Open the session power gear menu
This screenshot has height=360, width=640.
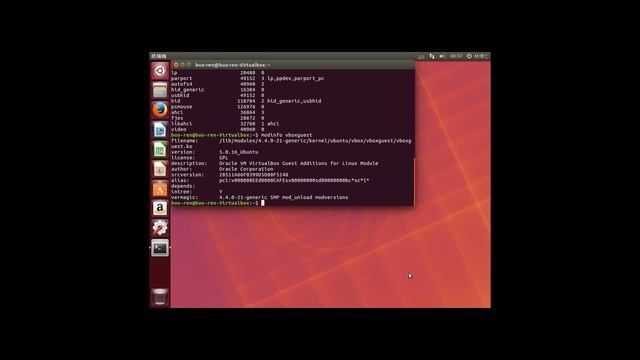(x=469, y=56)
